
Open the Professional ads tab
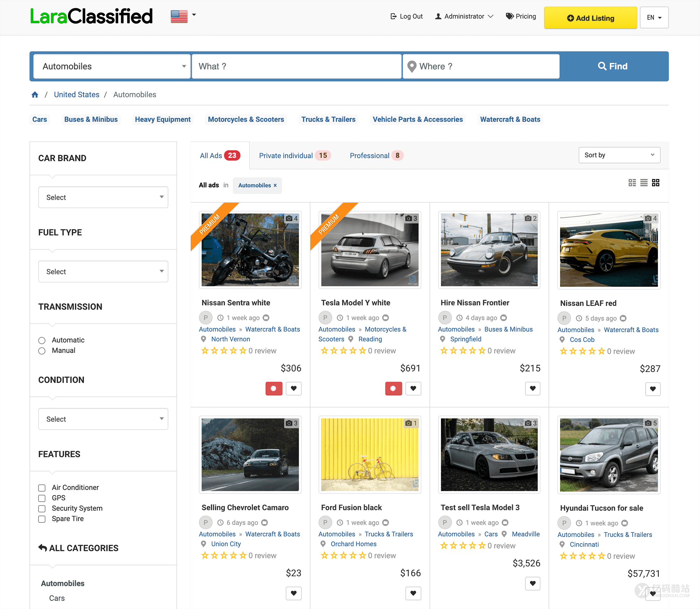click(x=370, y=156)
